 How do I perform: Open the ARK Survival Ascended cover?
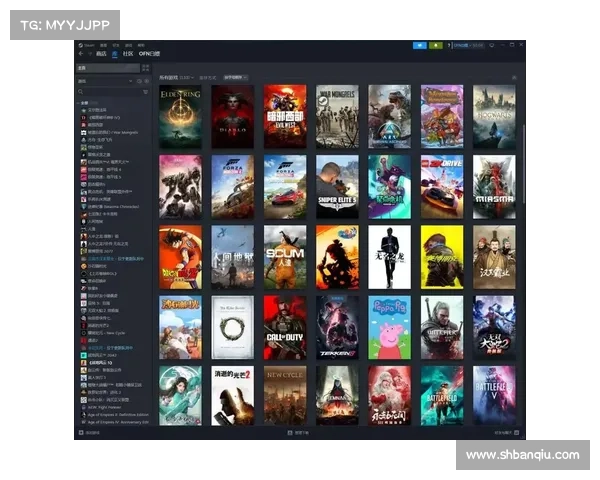(x=390, y=116)
